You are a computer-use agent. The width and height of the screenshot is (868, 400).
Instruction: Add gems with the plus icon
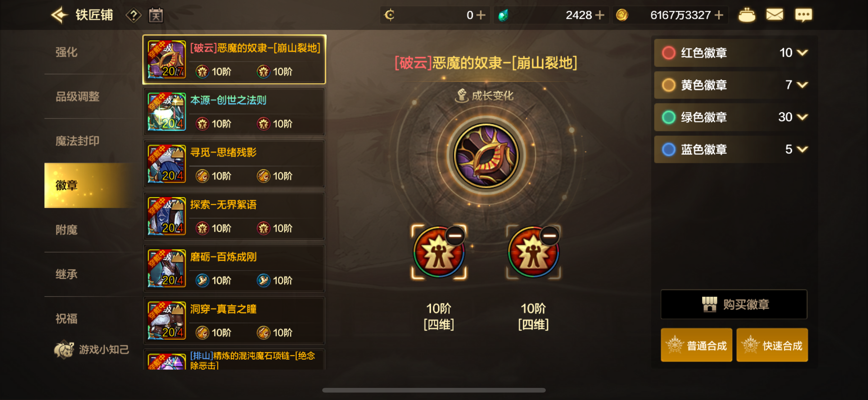point(600,15)
